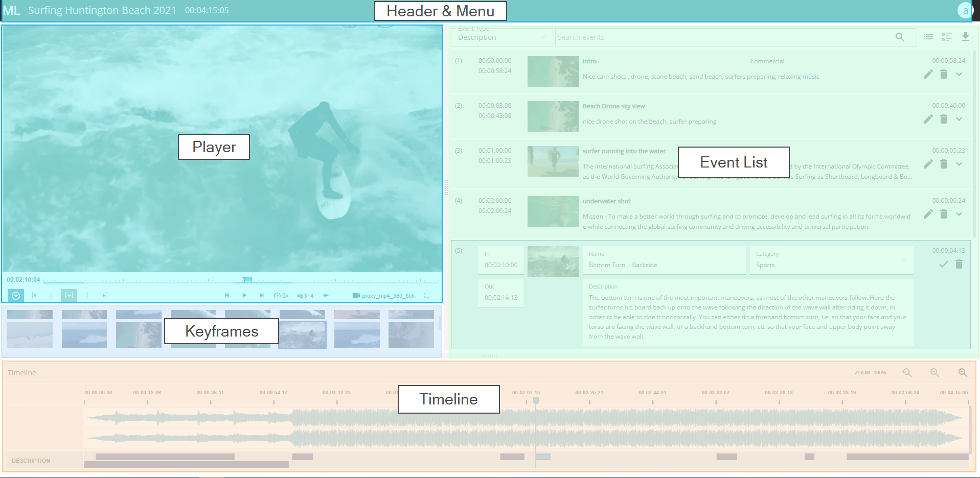The height and width of the screenshot is (478, 980).
Task: Download the event list
Action: tap(965, 37)
